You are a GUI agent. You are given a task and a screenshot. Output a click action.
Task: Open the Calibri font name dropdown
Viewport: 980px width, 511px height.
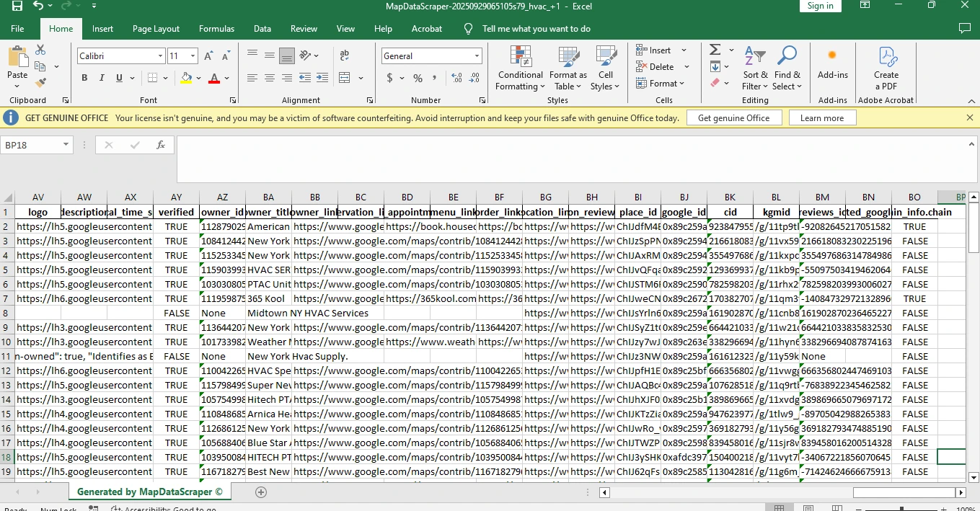pyautogui.click(x=160, y=56)
